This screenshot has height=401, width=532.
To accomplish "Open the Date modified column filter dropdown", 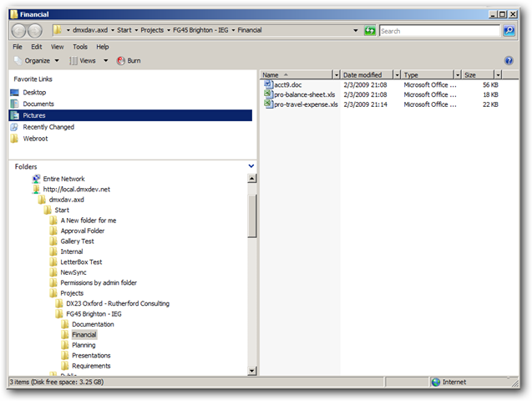I will (397, 74).
